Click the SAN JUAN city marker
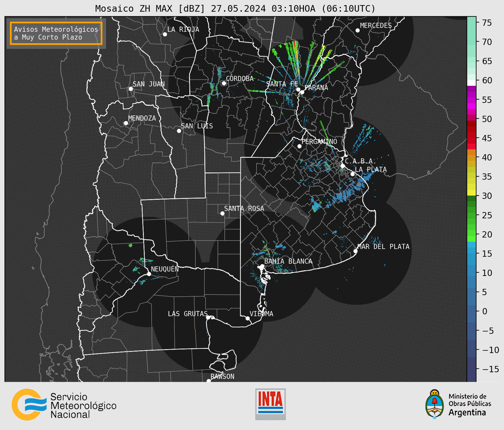504x430 pixels. coord(131,89)
